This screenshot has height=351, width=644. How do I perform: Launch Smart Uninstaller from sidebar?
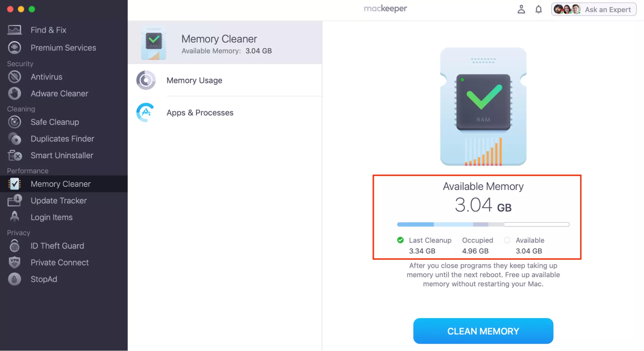[x=14, y=155]
